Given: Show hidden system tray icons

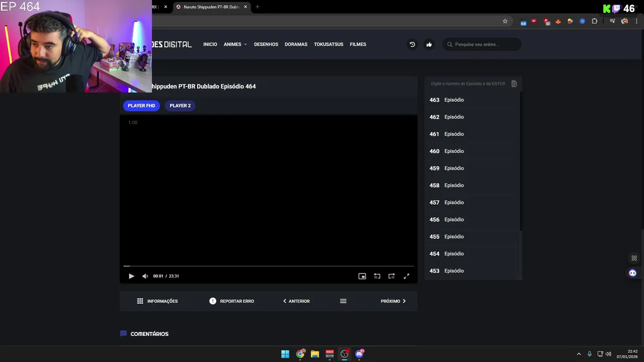Looking at the screenshot, I should (579, 354).
